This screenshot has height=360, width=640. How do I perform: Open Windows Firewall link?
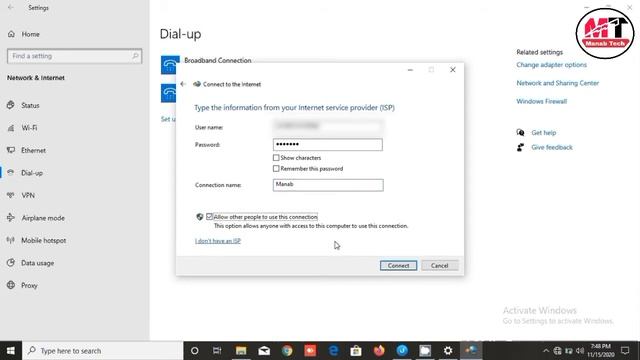542,101
